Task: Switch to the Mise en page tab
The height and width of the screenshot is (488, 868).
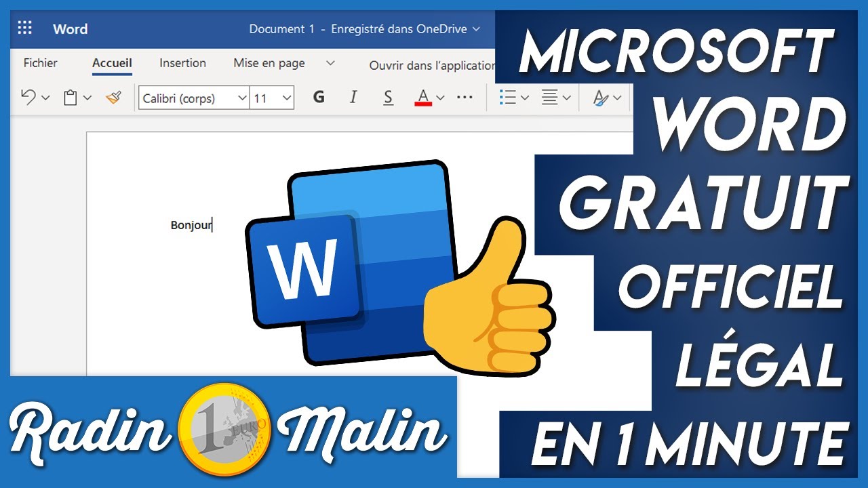Action: pos(269,63)
